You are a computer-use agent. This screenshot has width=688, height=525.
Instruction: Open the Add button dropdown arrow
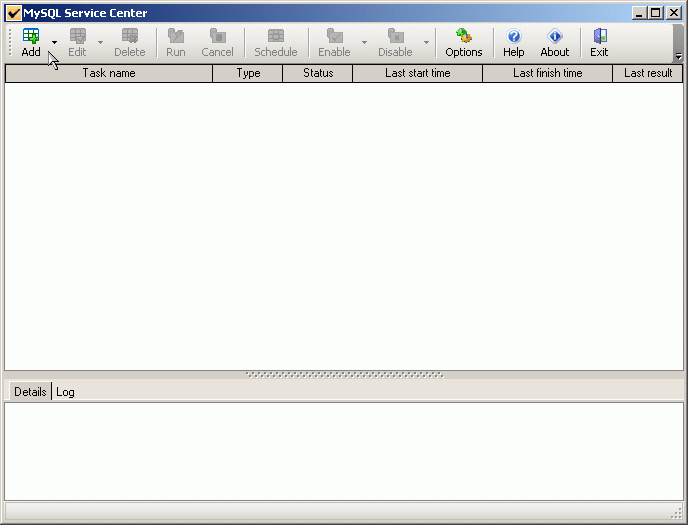pyautogui.click(x=54, y=43)
